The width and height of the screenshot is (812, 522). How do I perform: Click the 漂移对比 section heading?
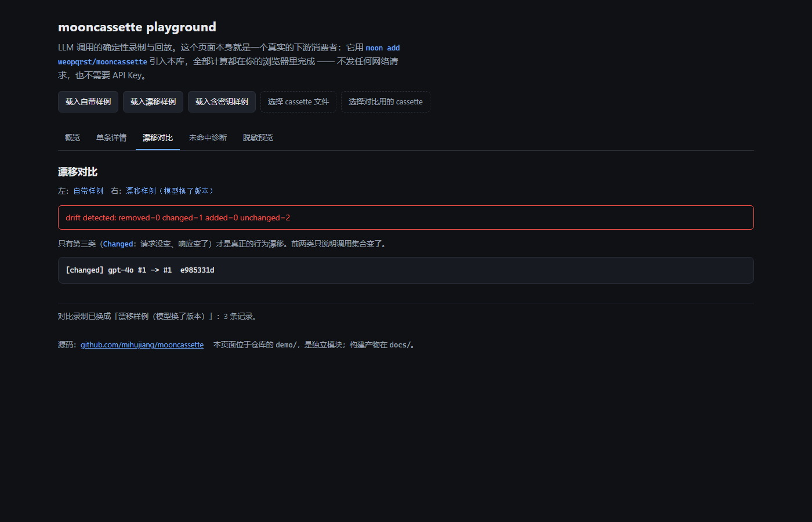pyautogui.click(x=78, y=172)
